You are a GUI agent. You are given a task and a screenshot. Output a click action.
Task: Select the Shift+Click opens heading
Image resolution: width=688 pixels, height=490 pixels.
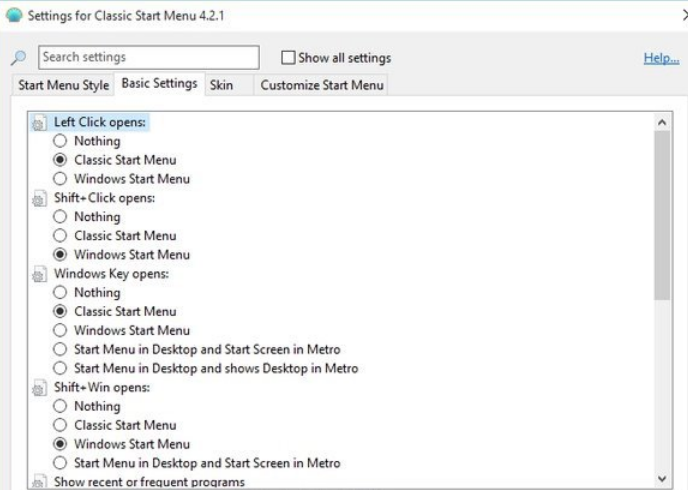pos(104,198)
